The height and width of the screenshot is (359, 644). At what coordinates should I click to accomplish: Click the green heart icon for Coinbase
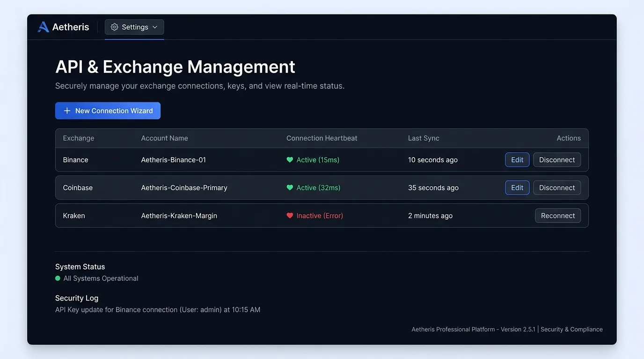(x=290, y=188)
